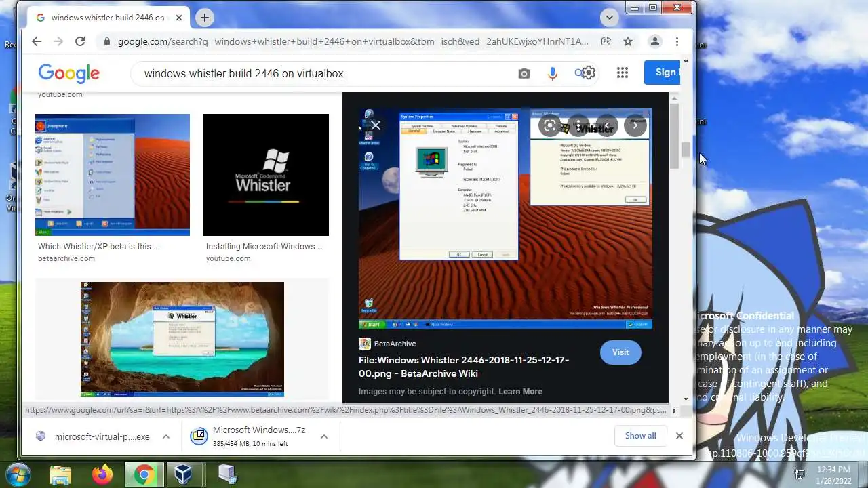868x488 pixels.
Task: Expand options for Microsoft Windows 7z download
Action: [324, 436]
